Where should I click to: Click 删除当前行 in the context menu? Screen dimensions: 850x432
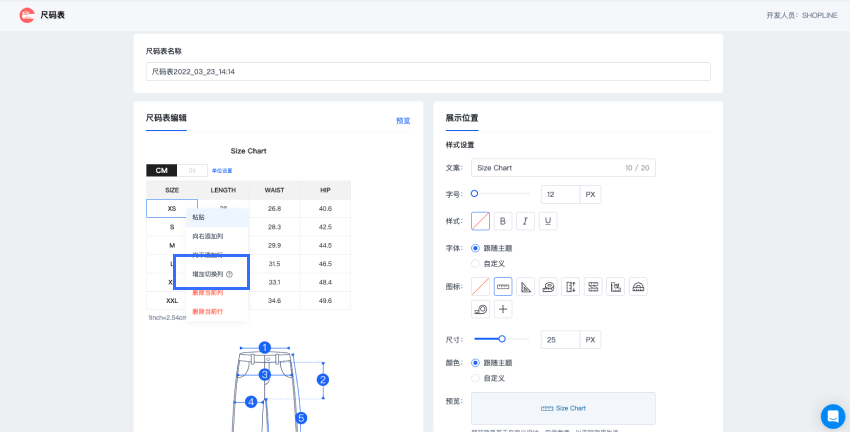tap(208, 312)
